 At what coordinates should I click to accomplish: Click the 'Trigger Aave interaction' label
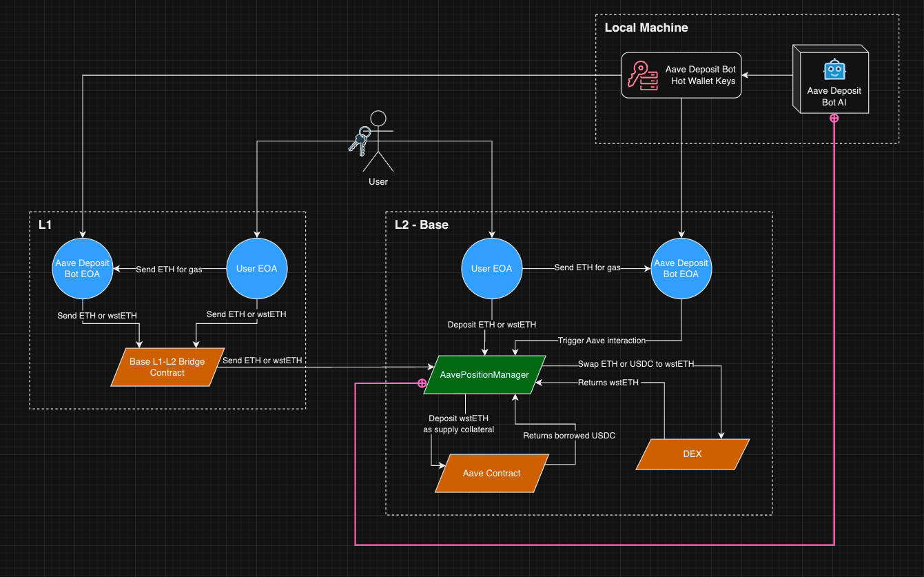pos(602,341)
